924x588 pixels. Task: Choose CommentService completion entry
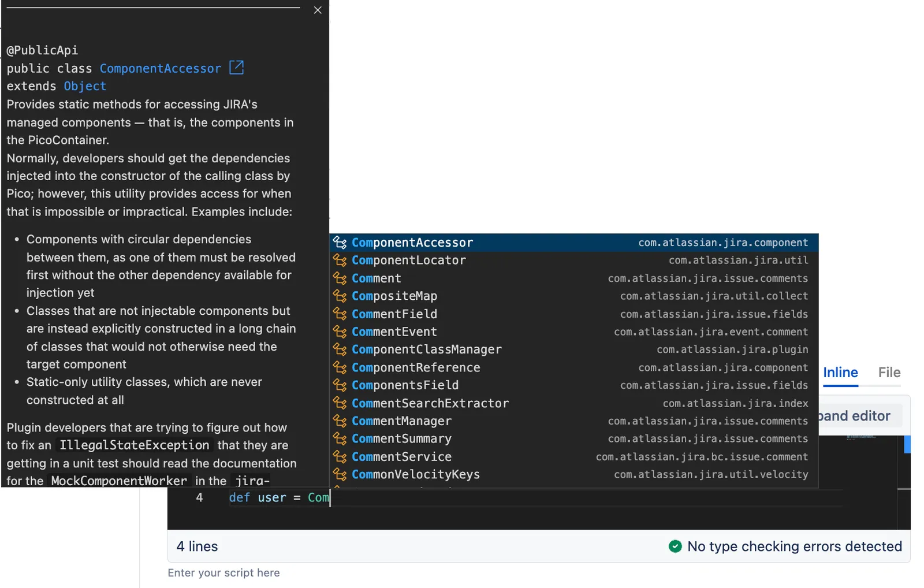574,457
